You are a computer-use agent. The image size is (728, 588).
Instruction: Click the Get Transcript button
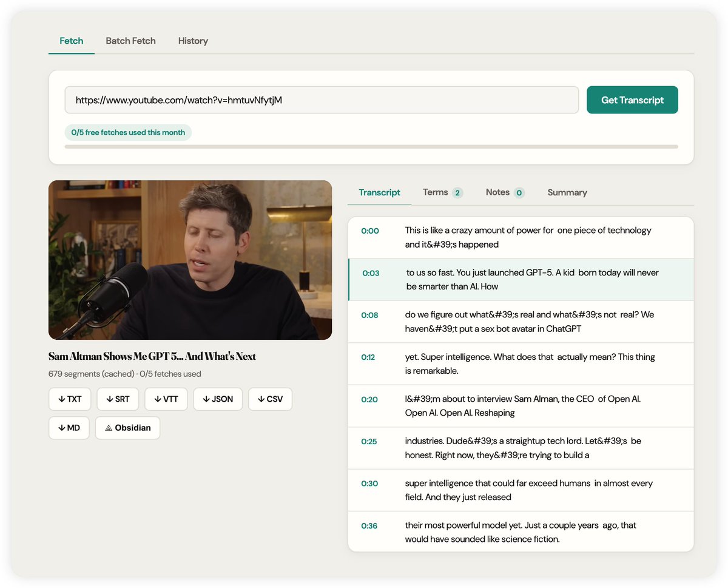coord(632,100)
